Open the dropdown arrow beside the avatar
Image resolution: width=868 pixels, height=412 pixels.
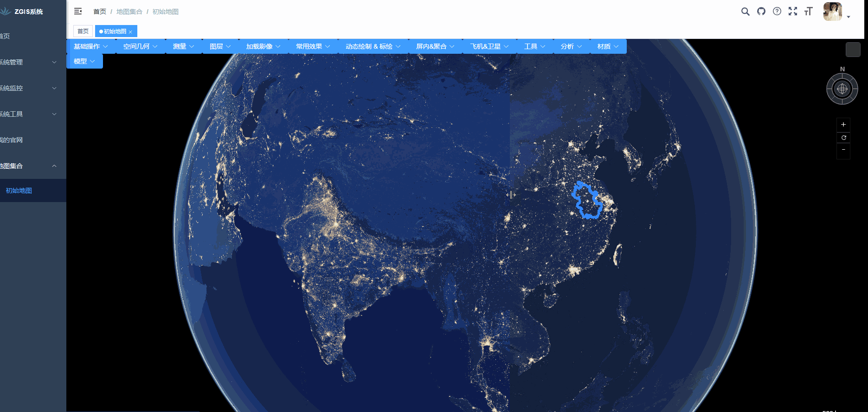click(849, 17)
